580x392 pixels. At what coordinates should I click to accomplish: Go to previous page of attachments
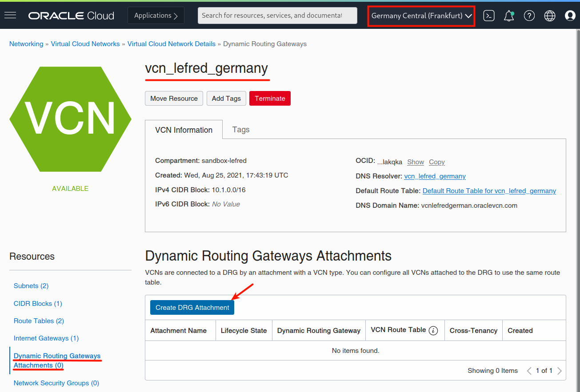coord(529,371)
